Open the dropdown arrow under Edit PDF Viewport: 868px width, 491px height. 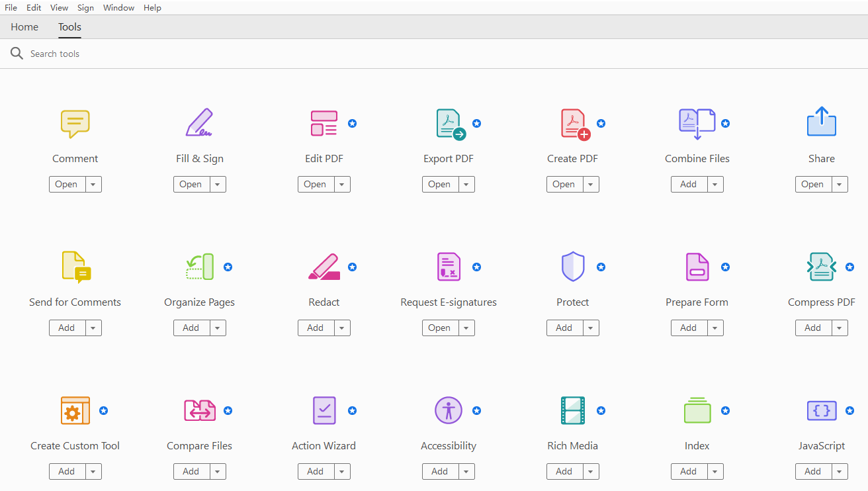coord(342,185)
